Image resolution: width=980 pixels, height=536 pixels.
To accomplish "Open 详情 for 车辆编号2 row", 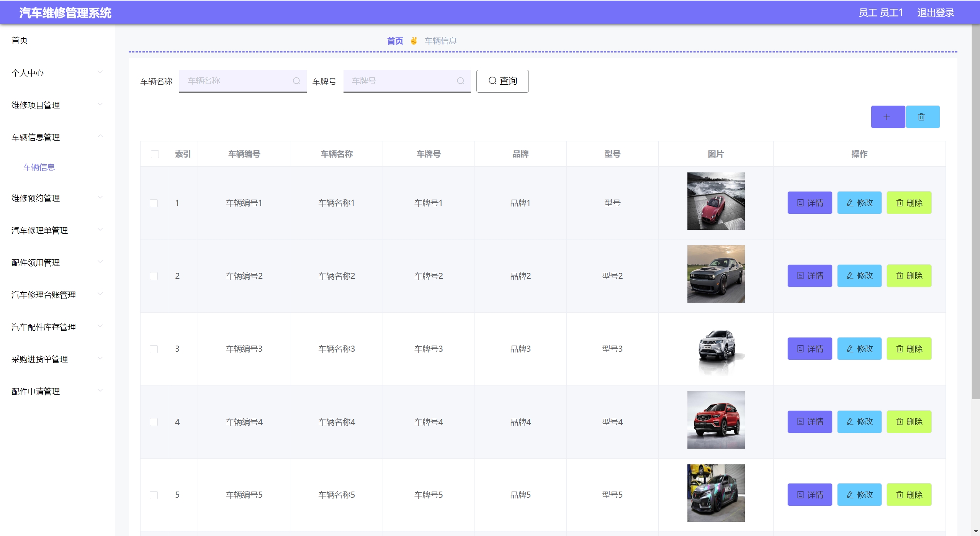I will tap(810, 276).
